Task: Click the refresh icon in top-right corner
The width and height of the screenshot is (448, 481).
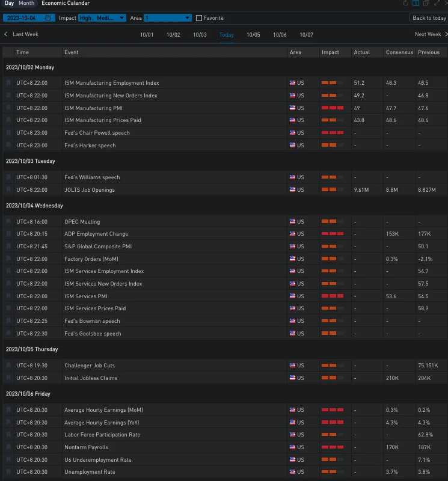Action: point(406,4)
